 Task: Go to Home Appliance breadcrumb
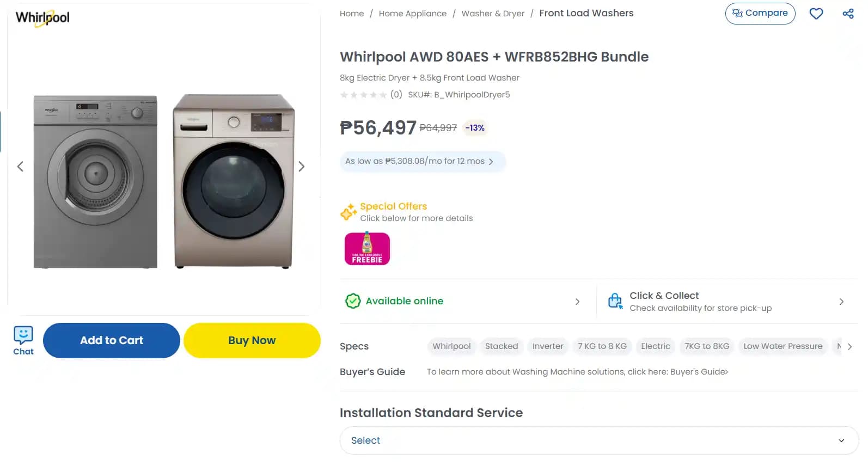412,14
